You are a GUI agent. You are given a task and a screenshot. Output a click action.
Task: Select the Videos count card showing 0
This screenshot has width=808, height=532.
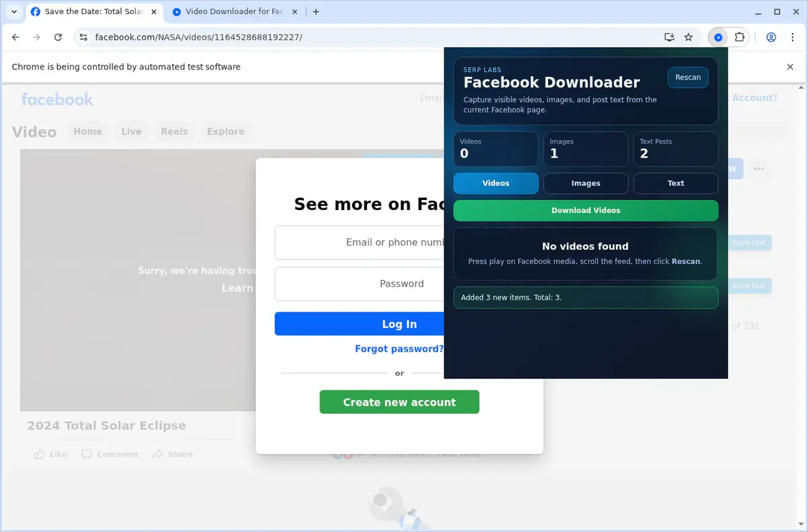[x=496, y=149]
